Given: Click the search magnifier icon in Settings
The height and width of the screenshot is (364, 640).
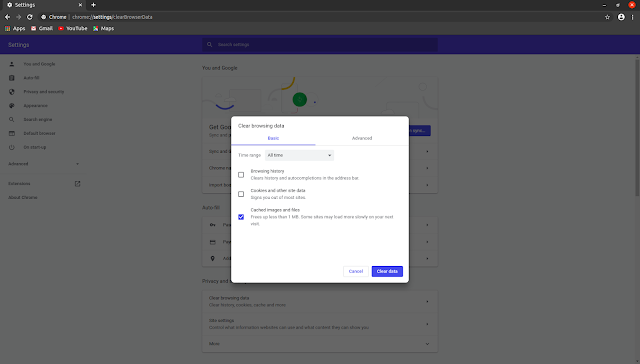Looking at the screenshot, I should pyautogui.click(x=209, y=44).
